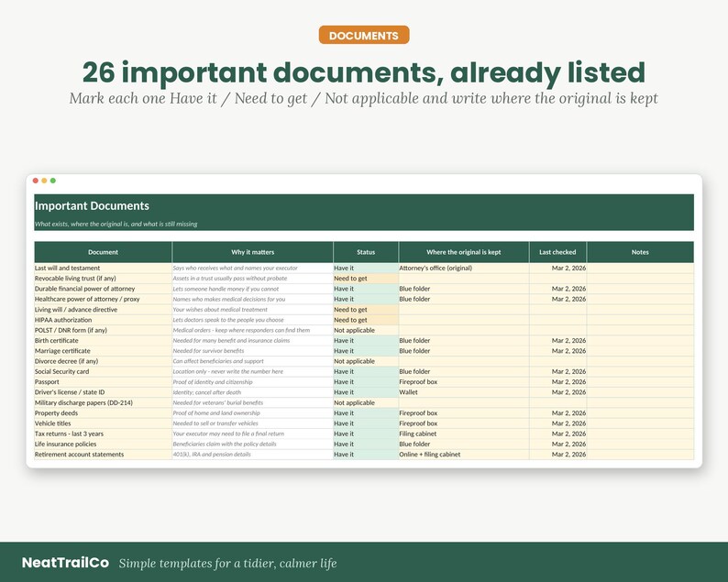The height and width of the screenshot is (582, 728).
Task: Click the Birth certificate cell
Action: (x=103, y=341)
